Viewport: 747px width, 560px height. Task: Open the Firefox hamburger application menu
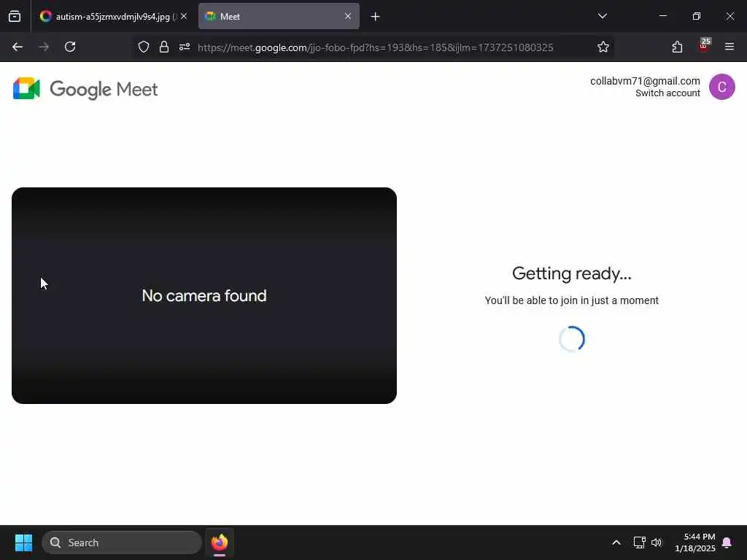729,47
